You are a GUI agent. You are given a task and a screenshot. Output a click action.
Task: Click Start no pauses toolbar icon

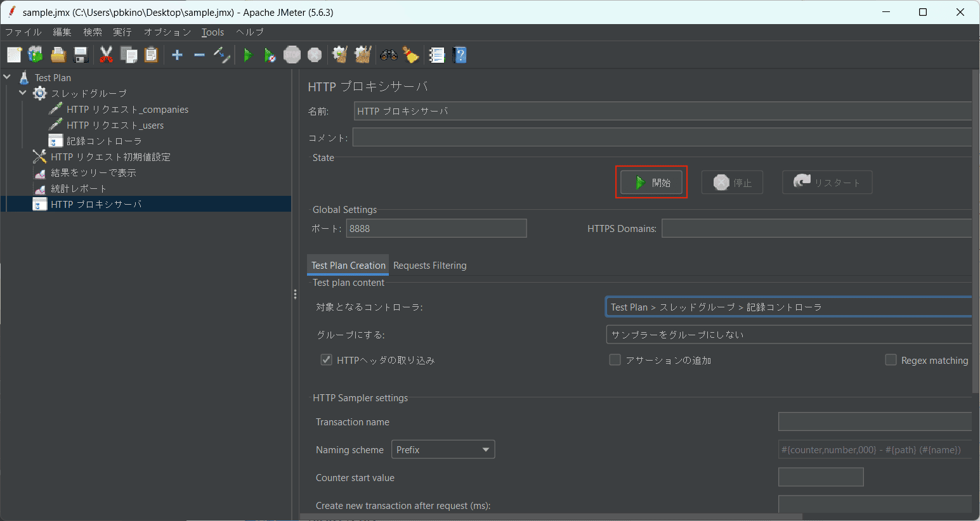coord(270,55)
